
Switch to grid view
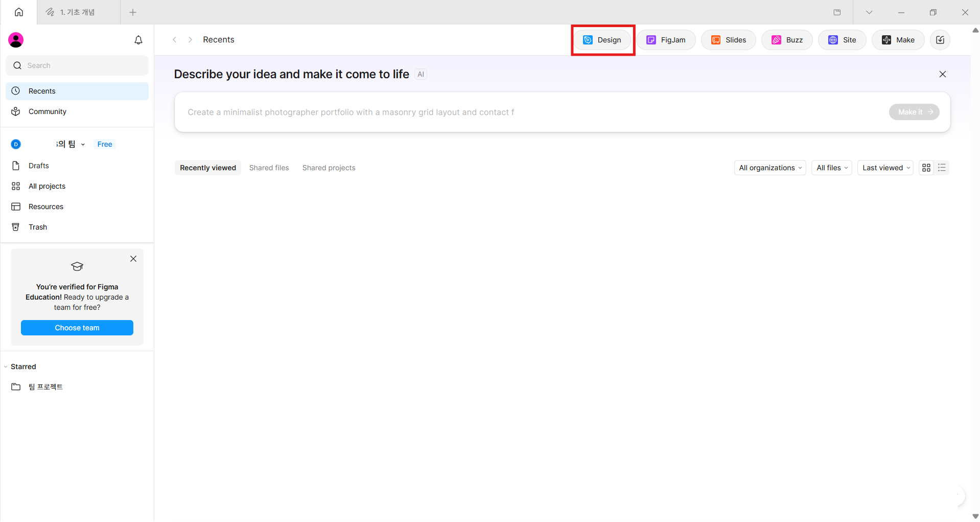click(x=926, y=168)
